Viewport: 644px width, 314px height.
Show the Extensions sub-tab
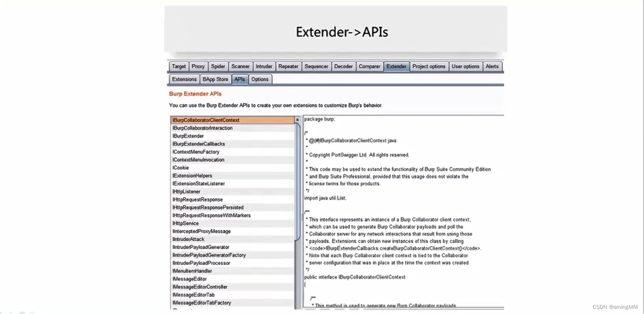tap(184, 79)
